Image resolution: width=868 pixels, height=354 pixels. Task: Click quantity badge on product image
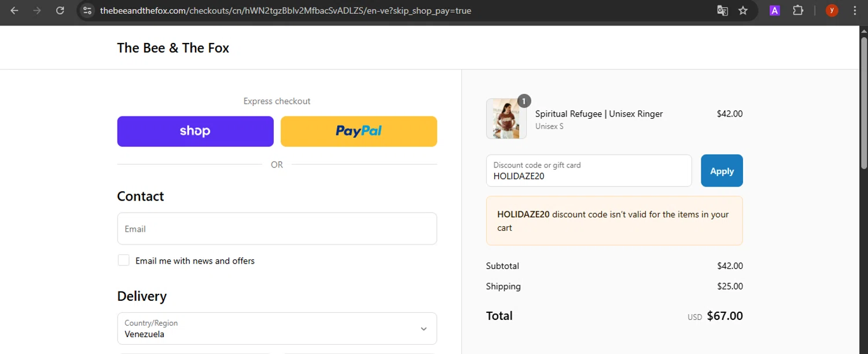click(x=524, y=101)
